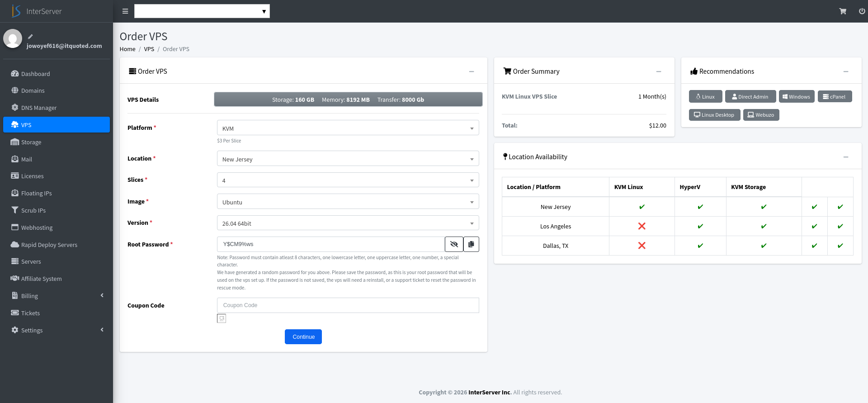868x403 pixels.
Task: Open DNS Manager in sidebar
Action: (57, 108)
